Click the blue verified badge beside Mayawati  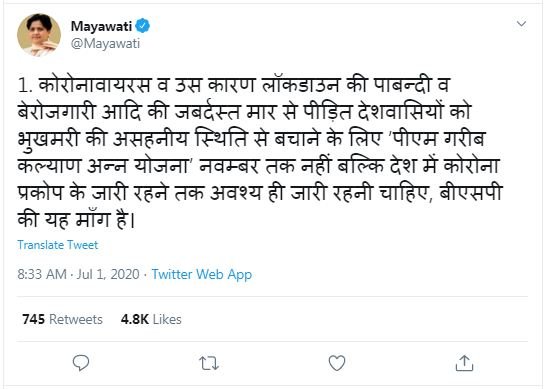click(x=143, y=26)
